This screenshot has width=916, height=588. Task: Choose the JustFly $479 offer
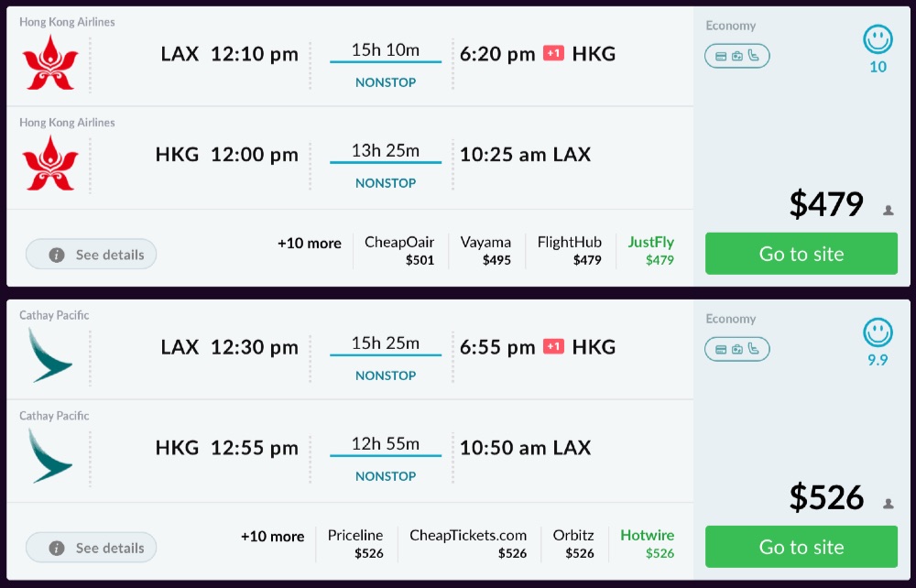pos(650,251)
